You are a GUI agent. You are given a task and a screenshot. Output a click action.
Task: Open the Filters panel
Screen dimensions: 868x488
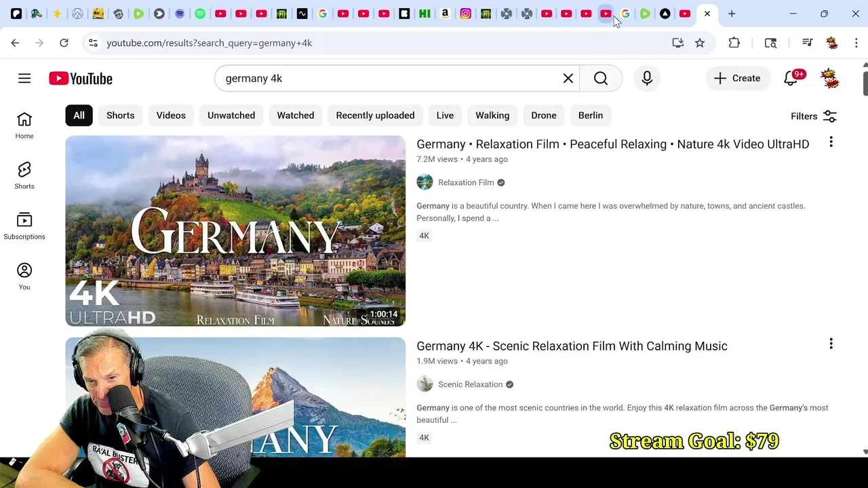pos(814,116)
